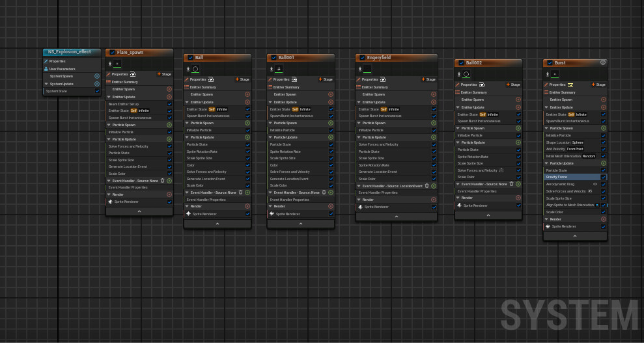The image size is (644, 344).
Task: Collapse the Event Handler section in Engeryfield
Action: coord(359,186)
